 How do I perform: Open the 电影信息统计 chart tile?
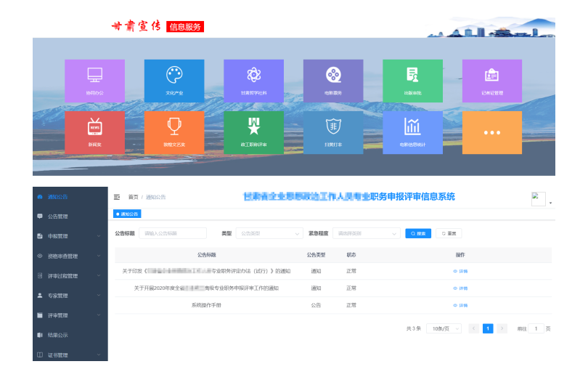pyautogui.click(x=412, y=132)
